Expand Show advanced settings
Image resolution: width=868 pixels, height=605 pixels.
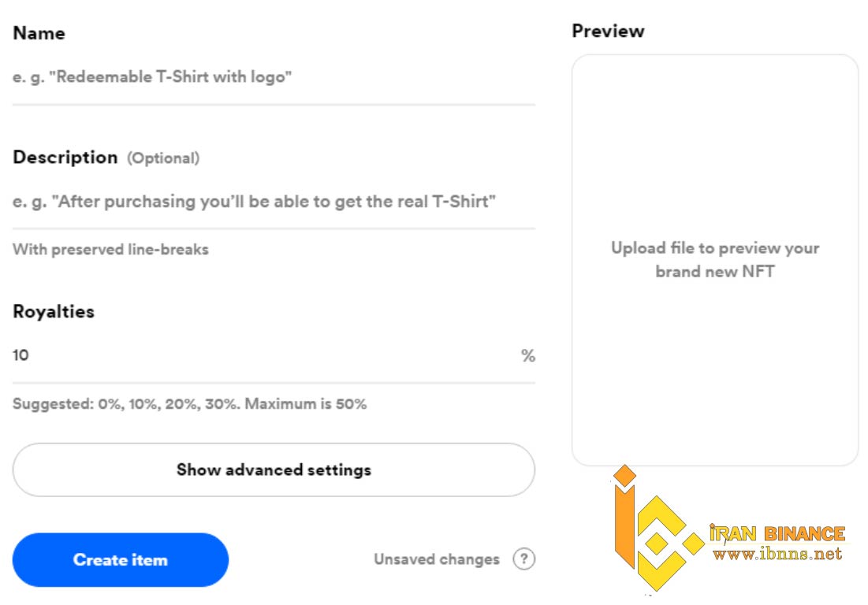(274, 470)
